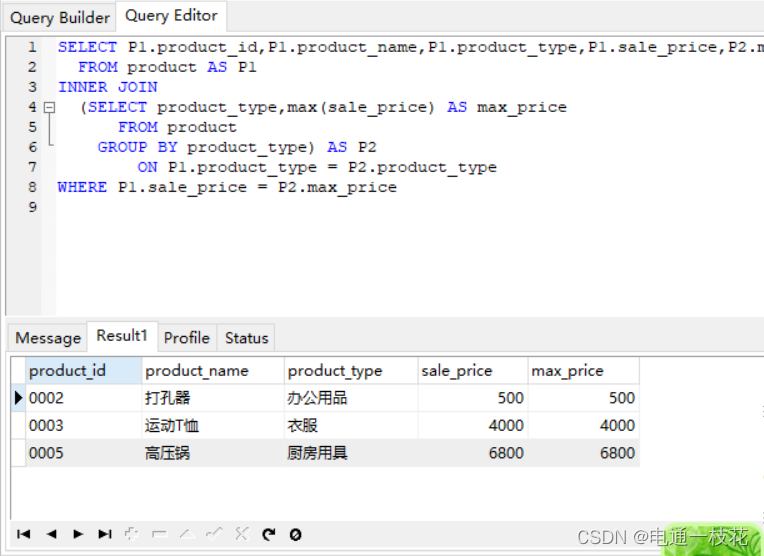The height and width of the screenshot is (556, 764).
Task: Click the delete record minus icon
Action: 159,534
